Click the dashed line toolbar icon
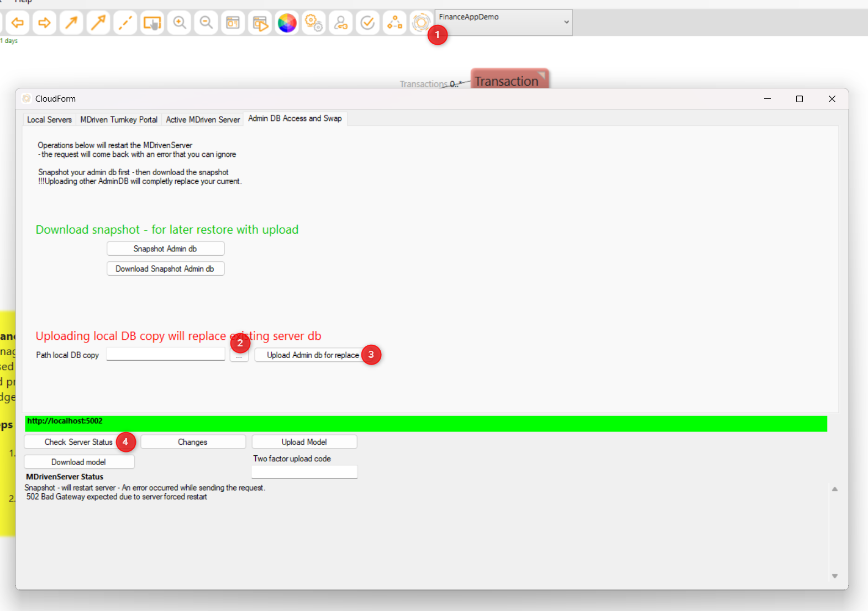This screenshot has width=868, height=611. click(x=125, y=23)
